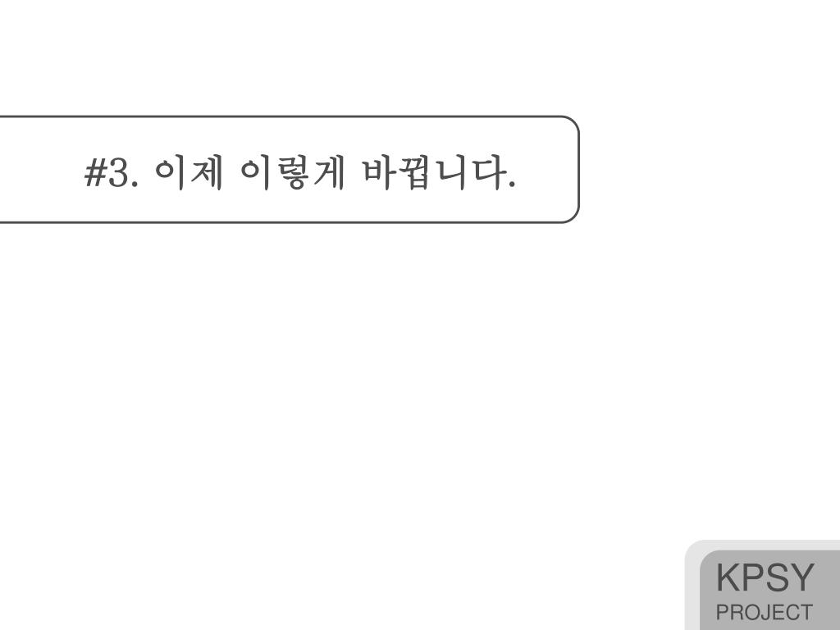
Task: Click the word "바꿉니다" in the heading
Action: click(435, 172)
